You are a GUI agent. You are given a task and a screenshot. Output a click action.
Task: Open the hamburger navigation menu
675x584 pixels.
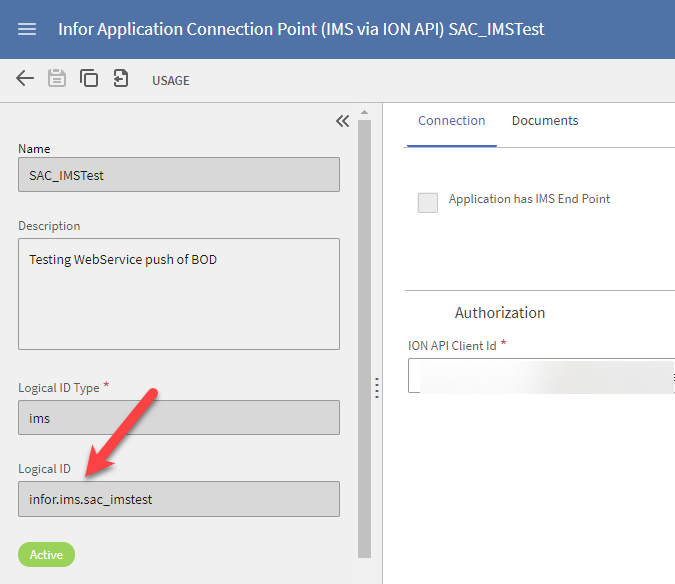coord(27,29)
